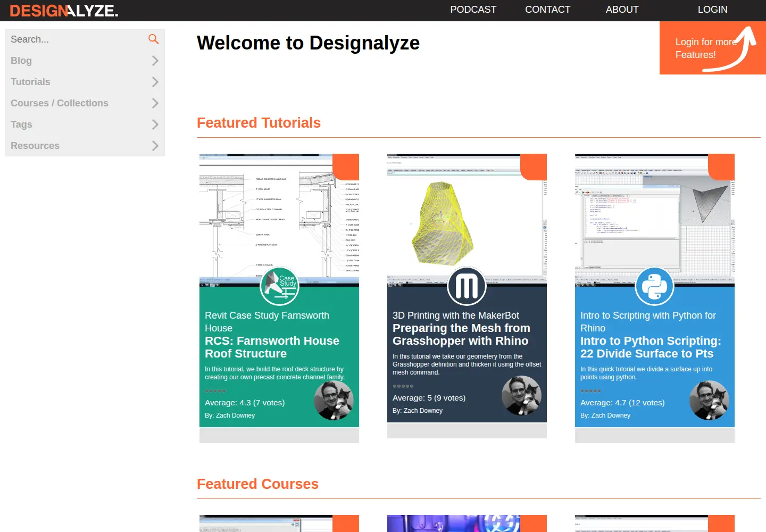Open the Blog sidebar link
This screenshot has height=532, width=766.
coord(21,61)
